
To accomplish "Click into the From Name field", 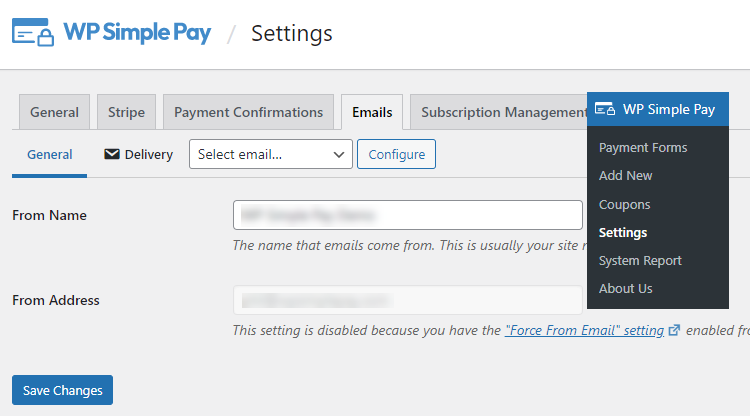I will click(x=407, y=215).
